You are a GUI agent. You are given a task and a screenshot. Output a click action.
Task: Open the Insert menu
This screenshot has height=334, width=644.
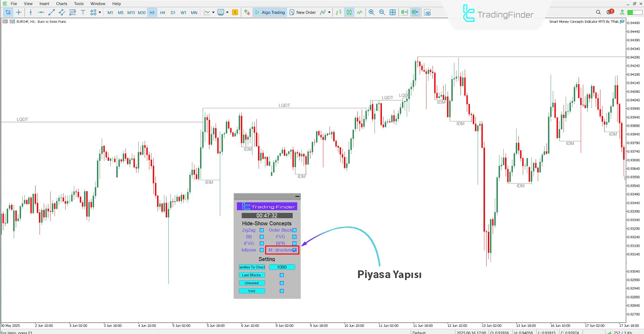click(44, 4)
